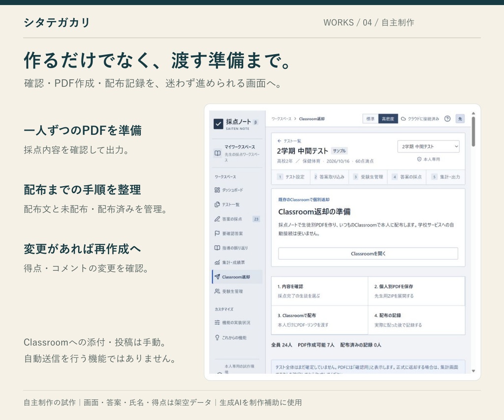
Task: Click the 4. 配布の記録 card
Action: pyautogui.click(x=416, y=321)
